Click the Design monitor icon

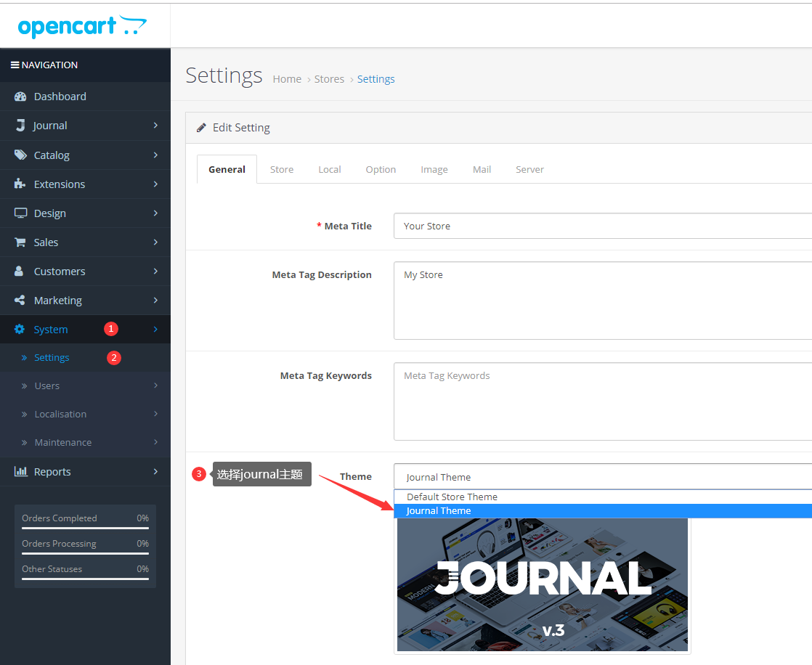(x=20, y=213)
